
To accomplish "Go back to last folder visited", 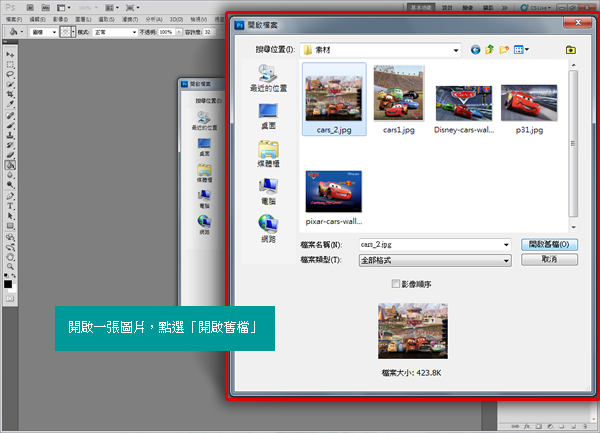I will pyautogui.click(x=475, y=50).
